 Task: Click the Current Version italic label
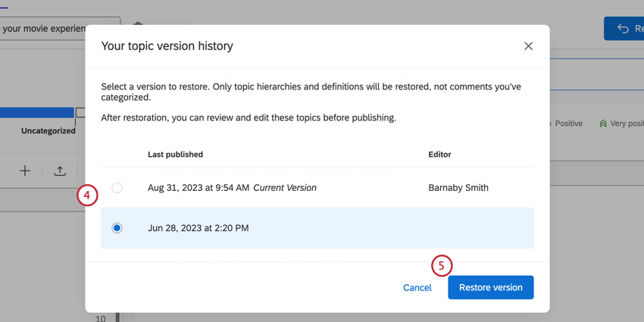285,188
